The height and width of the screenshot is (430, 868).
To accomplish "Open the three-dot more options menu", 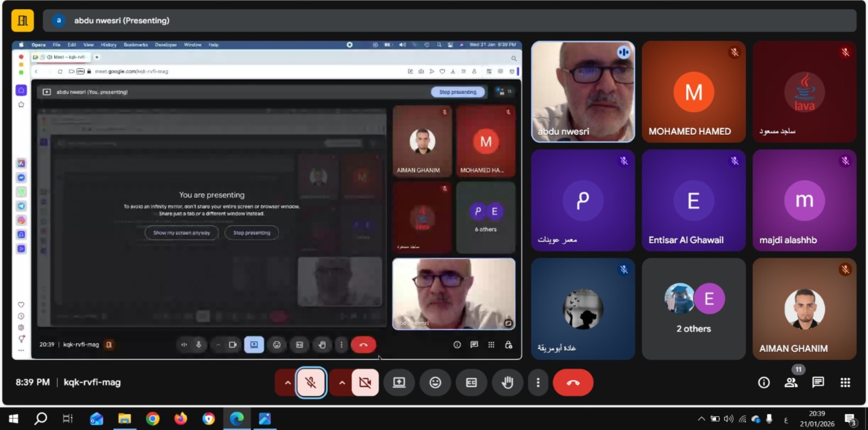I will pyautogui.click(x=538, y=383).
